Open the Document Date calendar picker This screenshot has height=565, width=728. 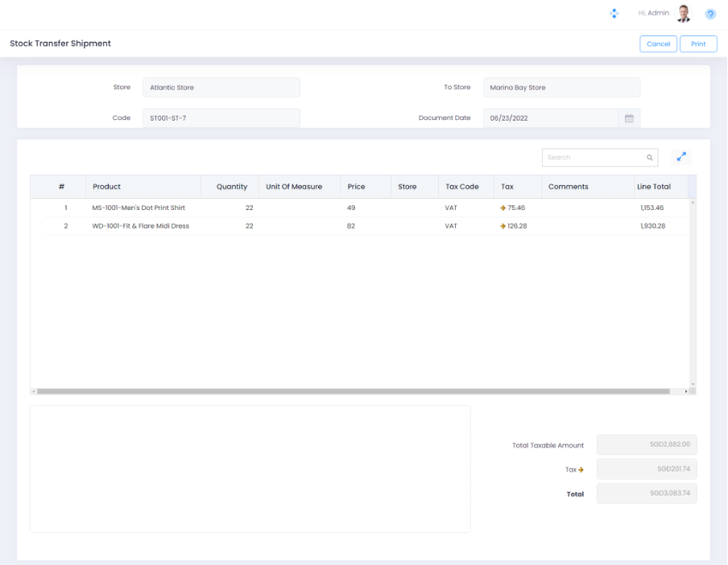point(629,118)
